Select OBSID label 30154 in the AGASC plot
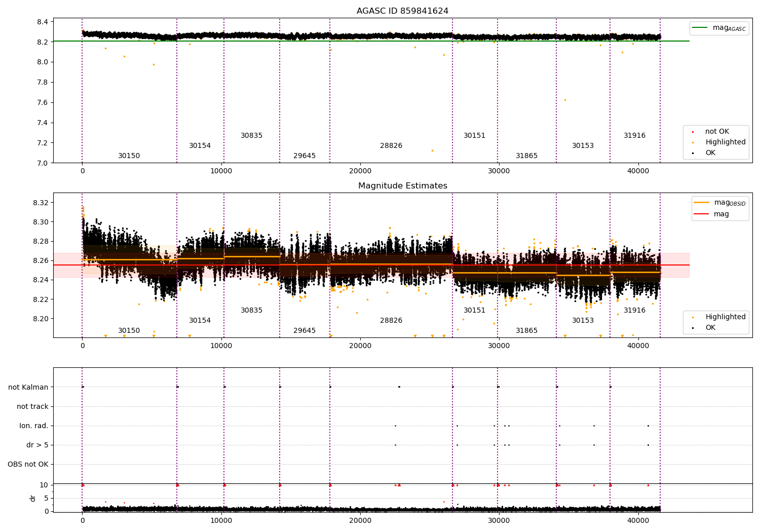The image size is (760, 532). tap(200, 146)
